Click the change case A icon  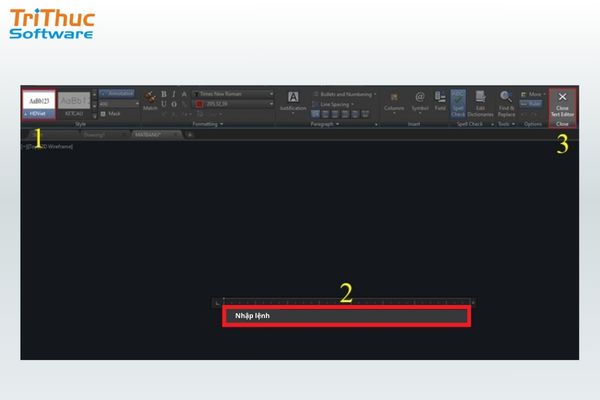184,94
